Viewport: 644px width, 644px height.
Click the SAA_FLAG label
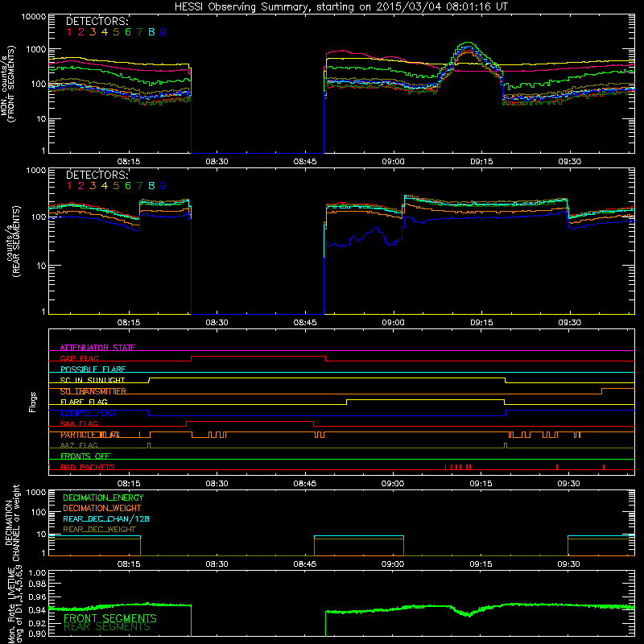[79, 423]
